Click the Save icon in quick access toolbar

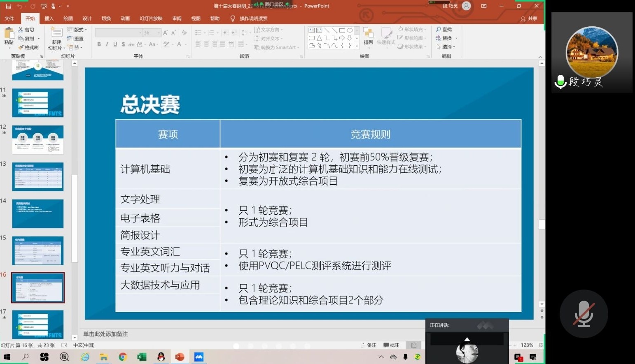[8, 6]
